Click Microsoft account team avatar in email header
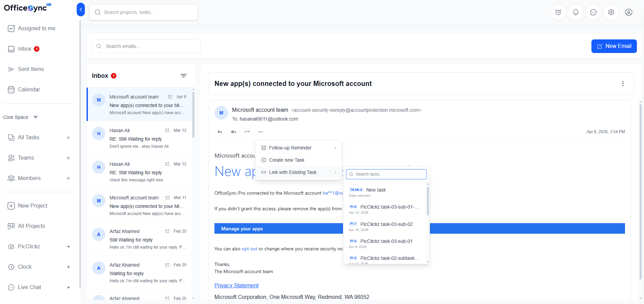 click(221, 113)
